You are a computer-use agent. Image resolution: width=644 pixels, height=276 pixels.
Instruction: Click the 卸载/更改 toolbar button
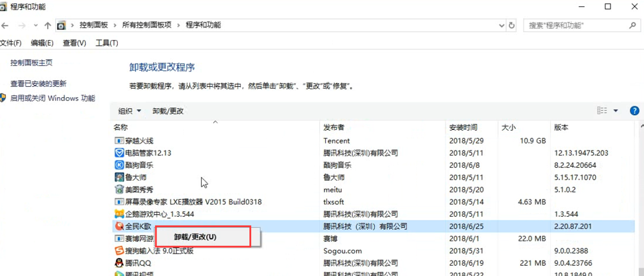(168, 111)
